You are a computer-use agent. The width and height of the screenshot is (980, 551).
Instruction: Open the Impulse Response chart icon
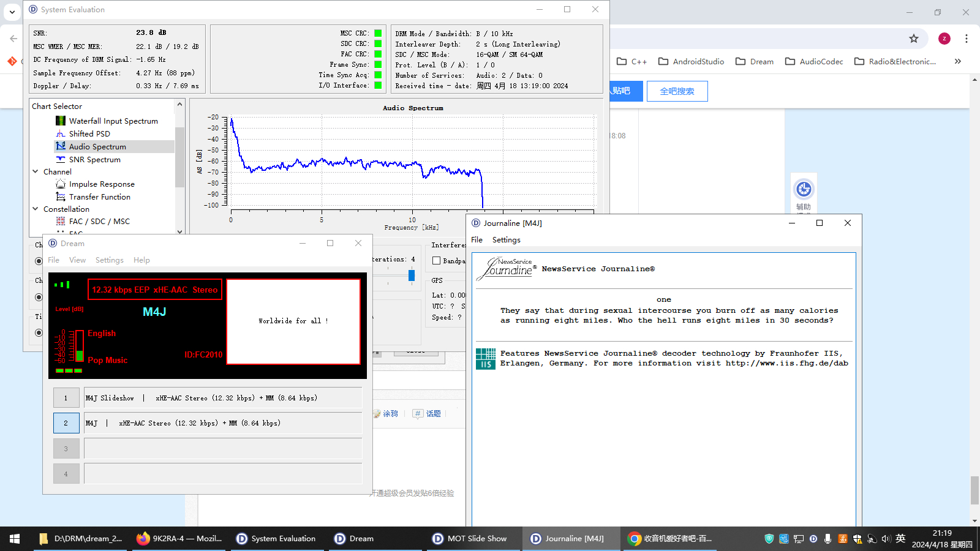[x=61, y=184]
